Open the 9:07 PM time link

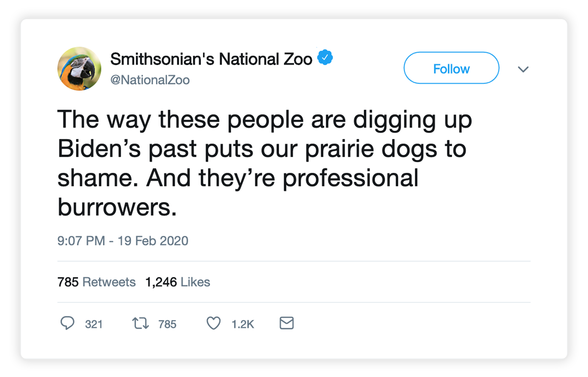pyautogui.click(x=81, y=241)
